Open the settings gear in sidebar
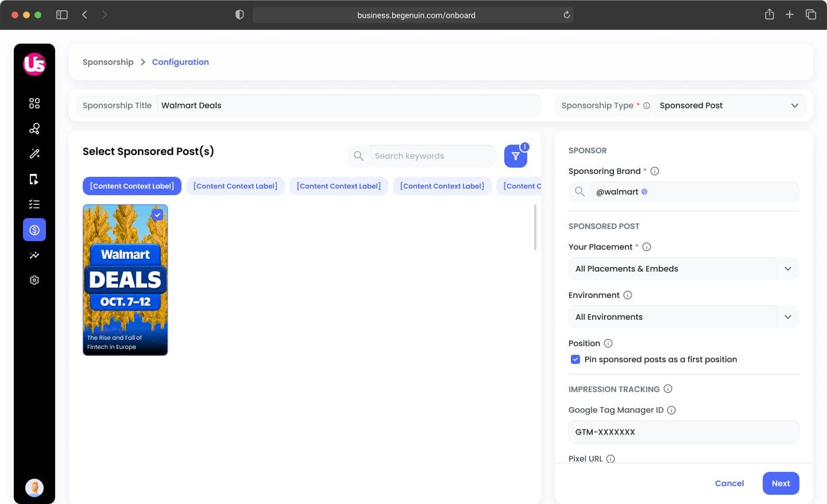 [x=34, y=280]
